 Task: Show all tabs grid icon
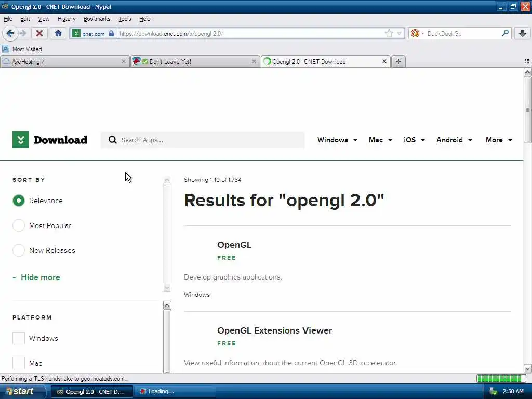(527, 61)
